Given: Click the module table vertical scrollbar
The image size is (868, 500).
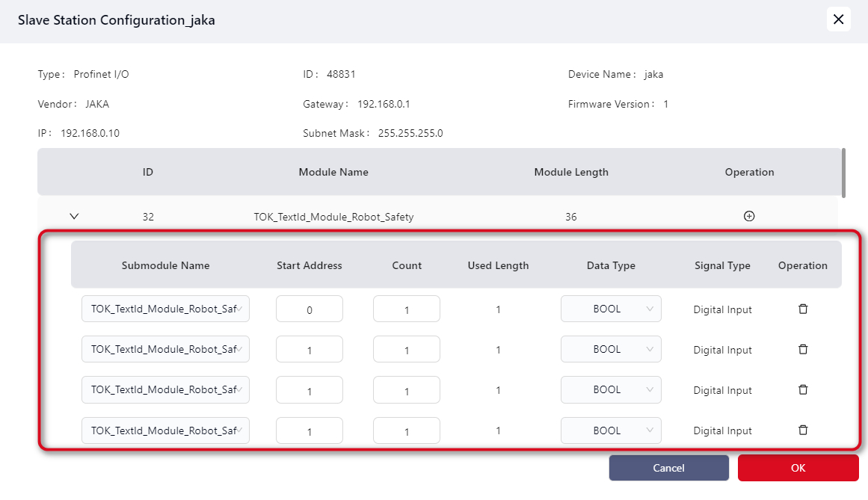Looking at the screenshot, I should [x=843, y=173].
